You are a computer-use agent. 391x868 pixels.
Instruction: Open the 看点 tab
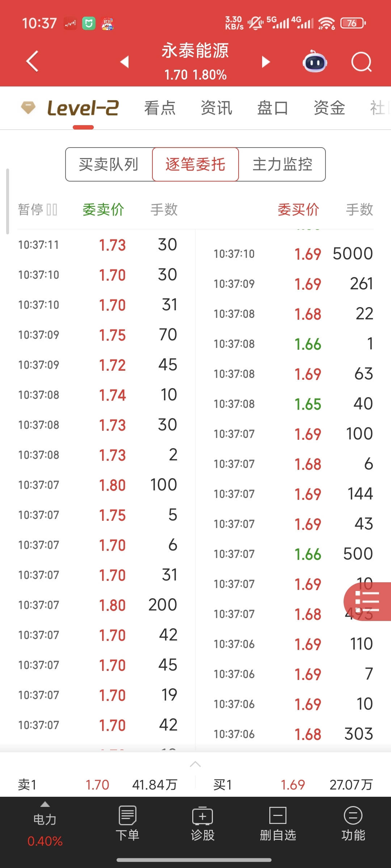click(x=160, y=108)
